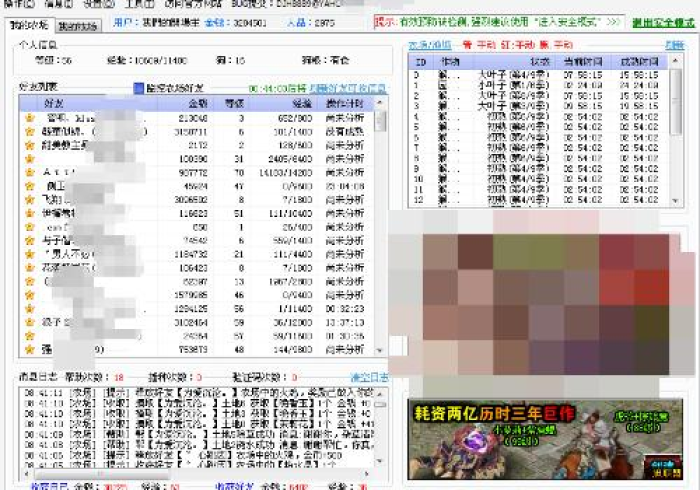This screenshot has width=700, height=490.
Task: Click the ID column header in crop list
Action: coord(420,62)
